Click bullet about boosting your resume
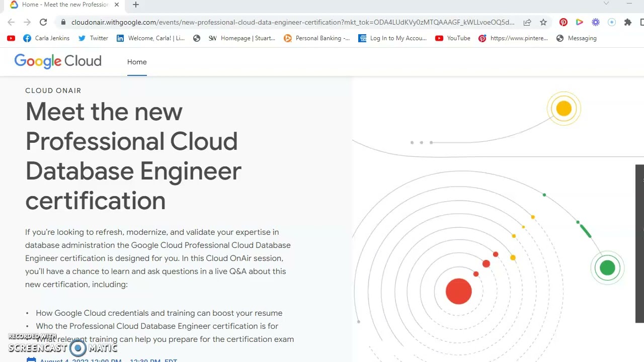Viewport: 644px width, 362px height. tap(159, 313)
